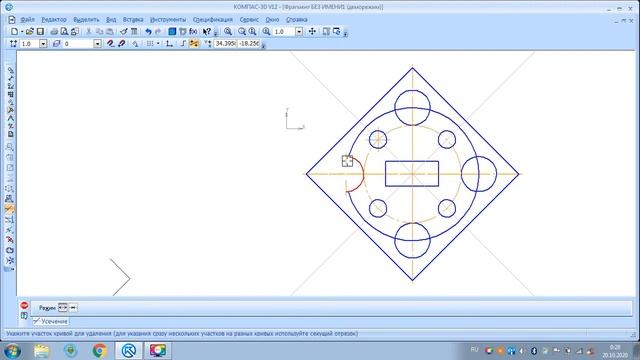Open the Выделить menu
Image resolution: width=640 pixels, height=360 pixels.
[x=86, y=20]
